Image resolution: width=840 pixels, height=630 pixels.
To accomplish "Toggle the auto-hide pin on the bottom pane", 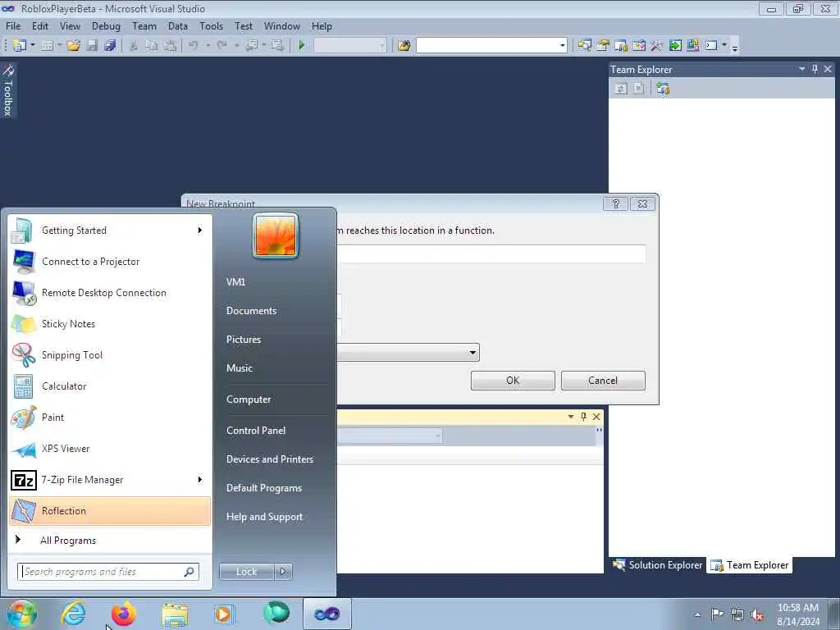I will pos(583,416).
